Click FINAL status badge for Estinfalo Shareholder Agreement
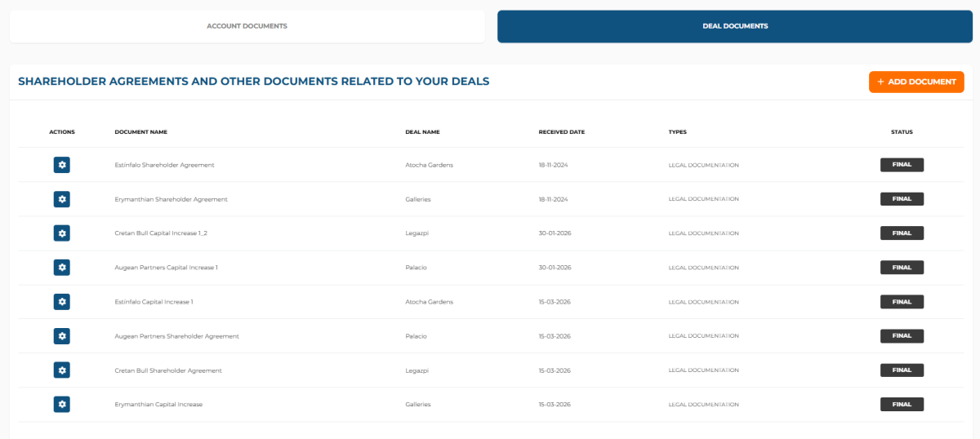This screenshot has height=439, width=980. coord(902,165)
